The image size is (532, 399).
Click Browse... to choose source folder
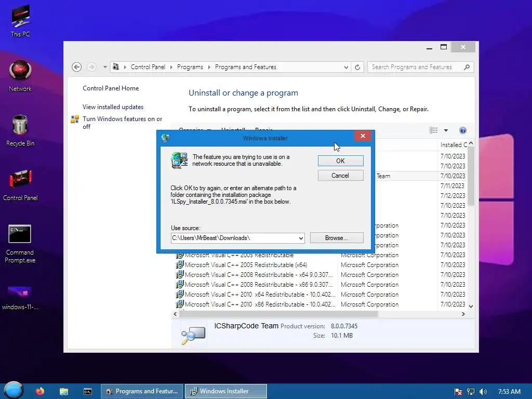coord(337,238)
